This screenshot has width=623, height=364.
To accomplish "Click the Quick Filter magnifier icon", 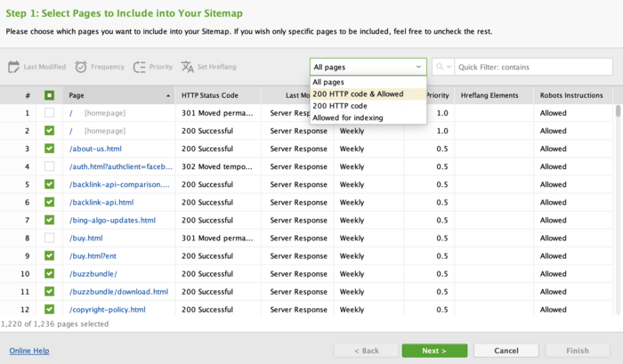I will click(440, 67).
